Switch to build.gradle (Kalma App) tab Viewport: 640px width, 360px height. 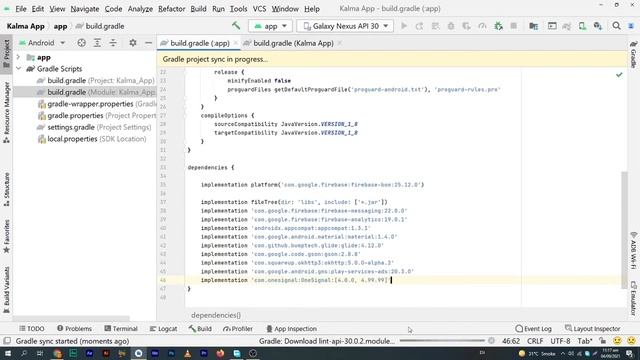293,43
